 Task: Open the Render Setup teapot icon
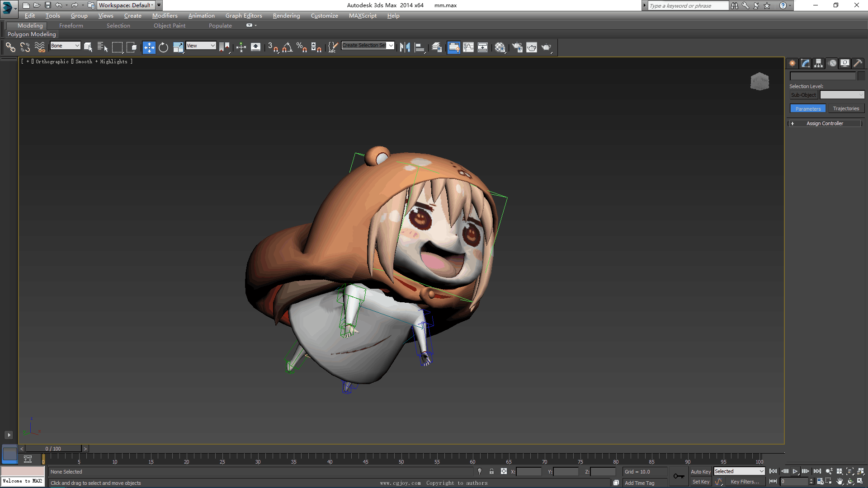click(x=517, y=47)
